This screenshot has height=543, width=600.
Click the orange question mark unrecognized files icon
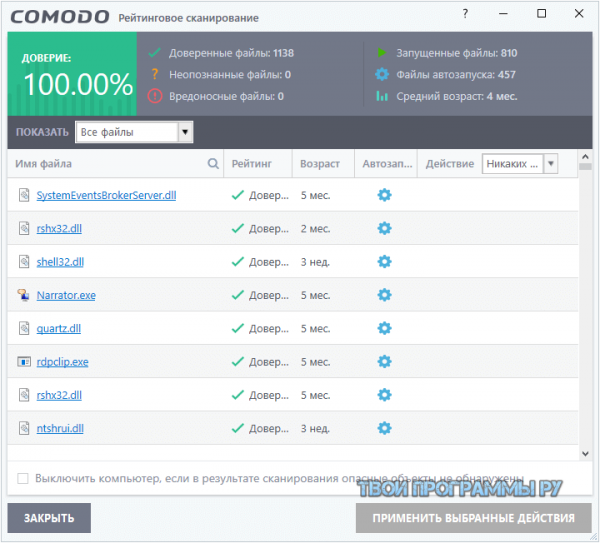tap(155, 74)
